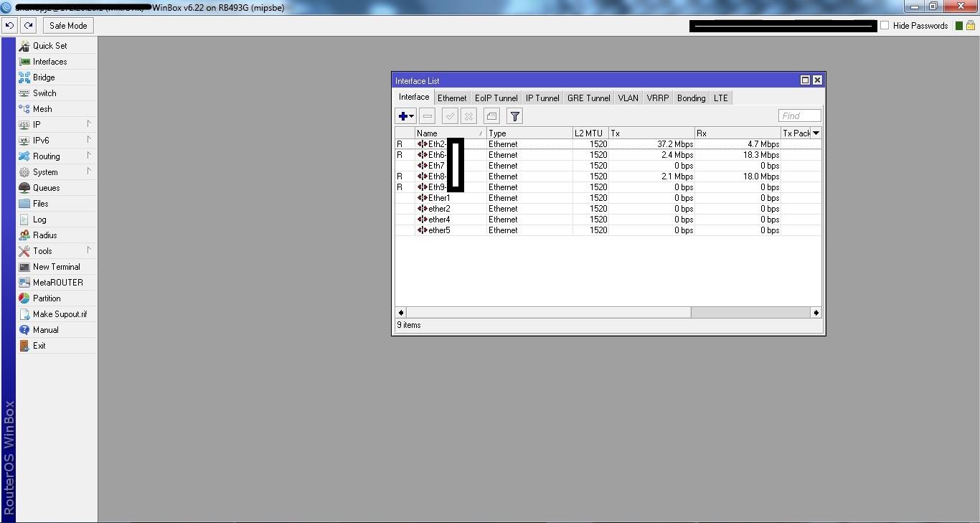Click the Redo arrow icon
The image size is (980, 523).
28,25
